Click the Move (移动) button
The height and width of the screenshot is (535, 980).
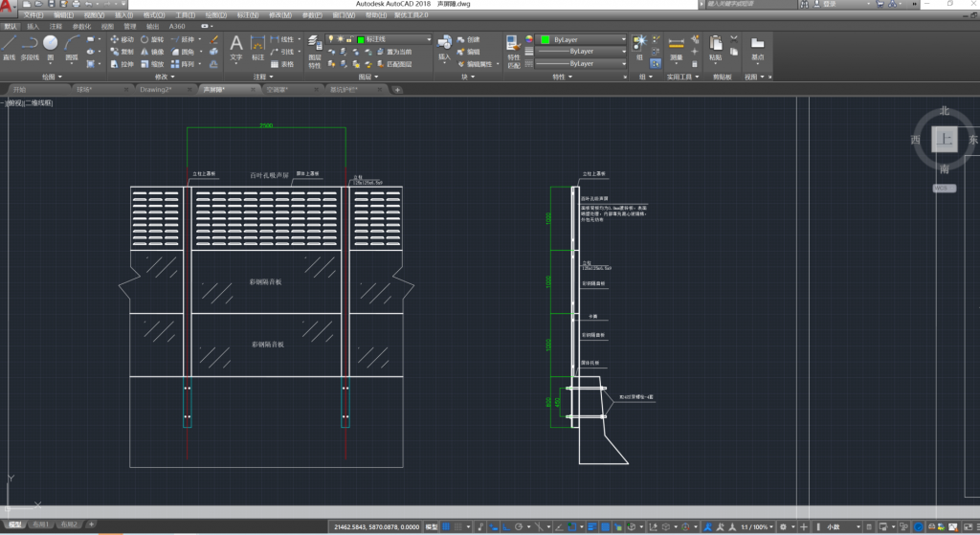click(121, 40)
